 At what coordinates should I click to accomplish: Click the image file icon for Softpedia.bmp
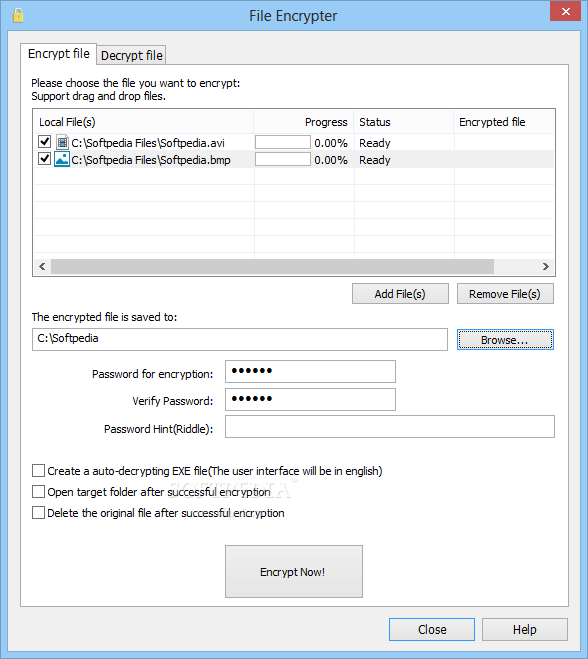coord(62,160)
